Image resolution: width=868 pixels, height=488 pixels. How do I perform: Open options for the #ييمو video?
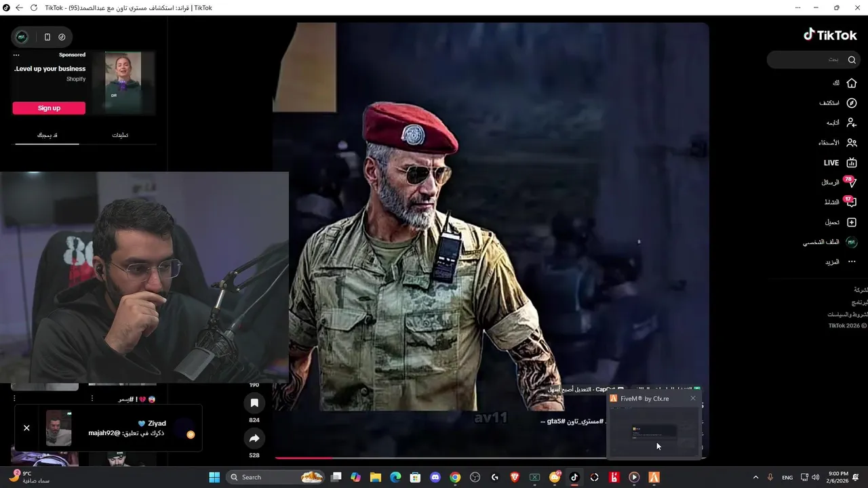click(92, 399)
